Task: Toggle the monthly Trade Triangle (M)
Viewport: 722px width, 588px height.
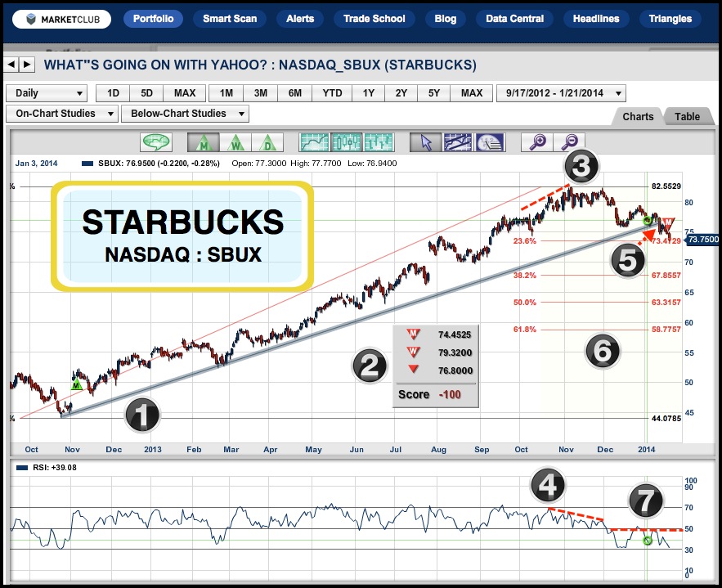Action: tap(204, 142)
